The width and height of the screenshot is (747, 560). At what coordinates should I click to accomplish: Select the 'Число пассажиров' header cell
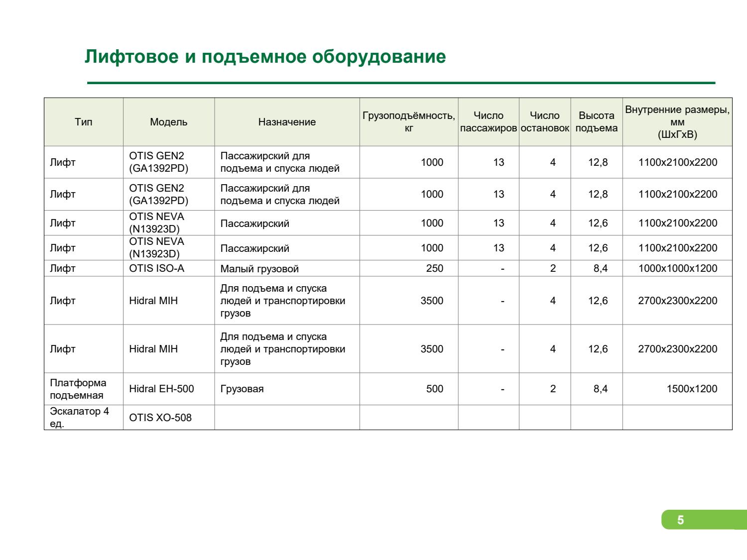tap(488, 122)
